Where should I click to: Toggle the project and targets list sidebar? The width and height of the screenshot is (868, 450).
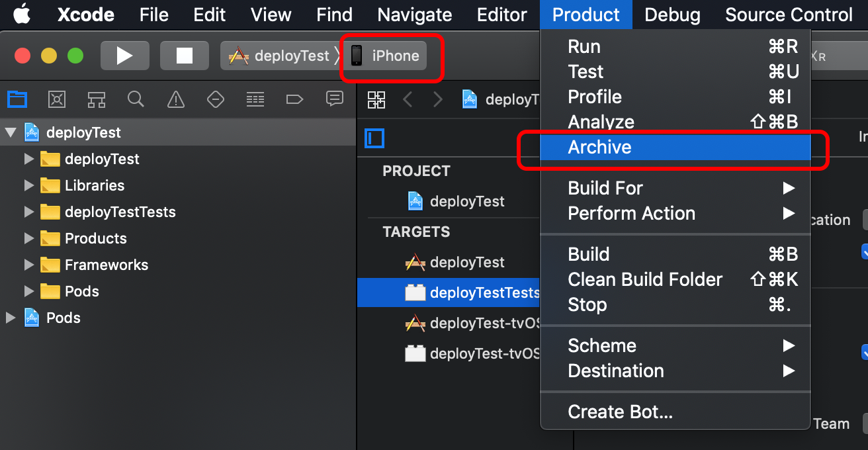[374, 138]
